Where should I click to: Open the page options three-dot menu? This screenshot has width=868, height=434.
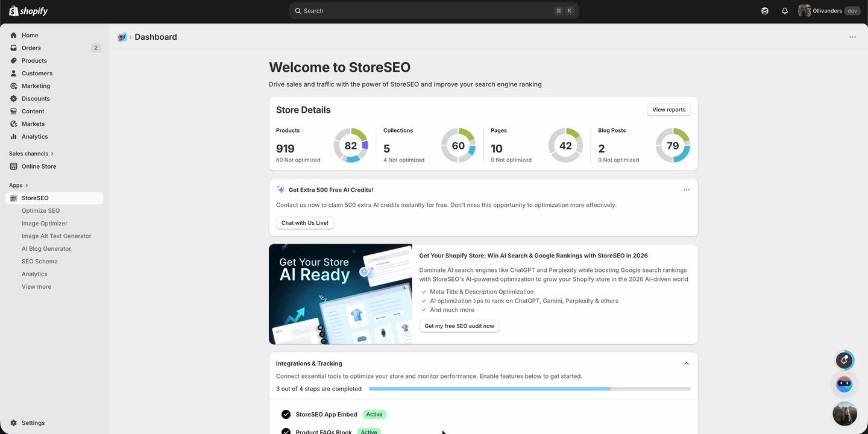(x=852, y=37)
